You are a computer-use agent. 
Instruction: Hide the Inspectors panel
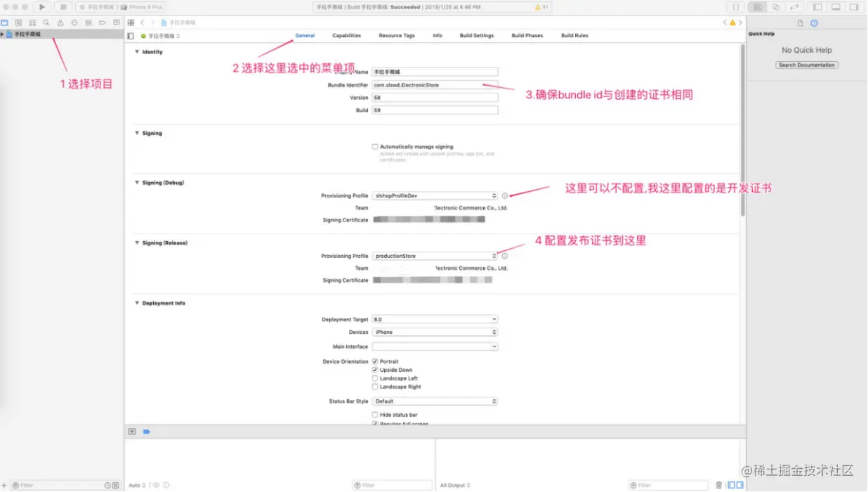coord(854,6)
